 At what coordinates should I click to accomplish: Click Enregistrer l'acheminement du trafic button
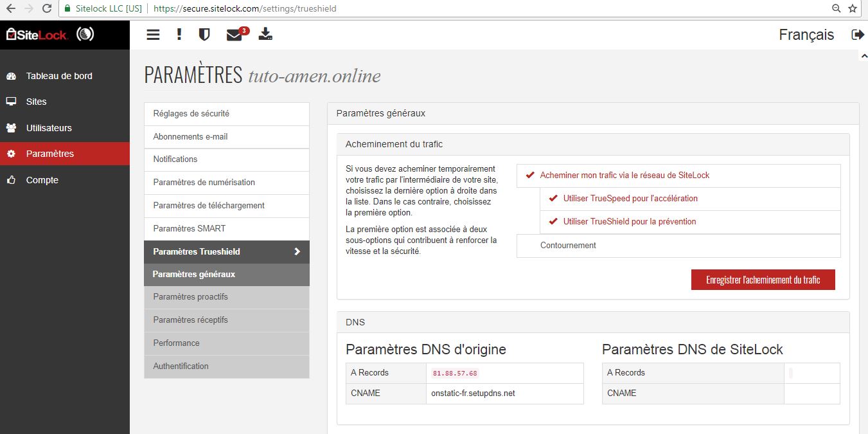(x=763, y=280)
